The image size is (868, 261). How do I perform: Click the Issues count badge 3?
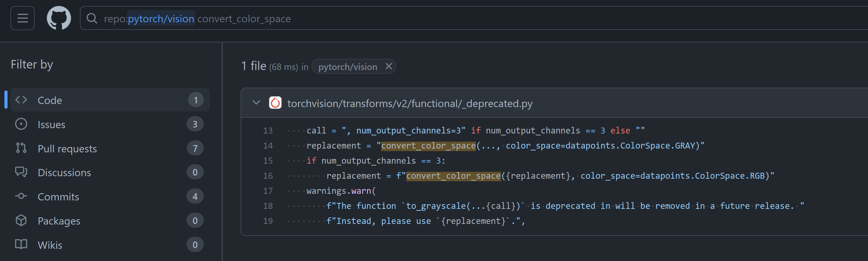(195, 124)
